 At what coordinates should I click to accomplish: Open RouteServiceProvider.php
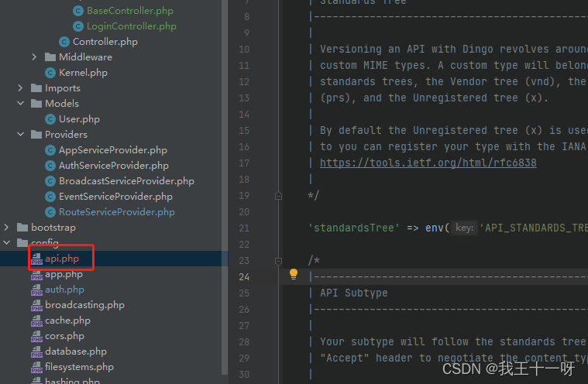tap(117, 212)
